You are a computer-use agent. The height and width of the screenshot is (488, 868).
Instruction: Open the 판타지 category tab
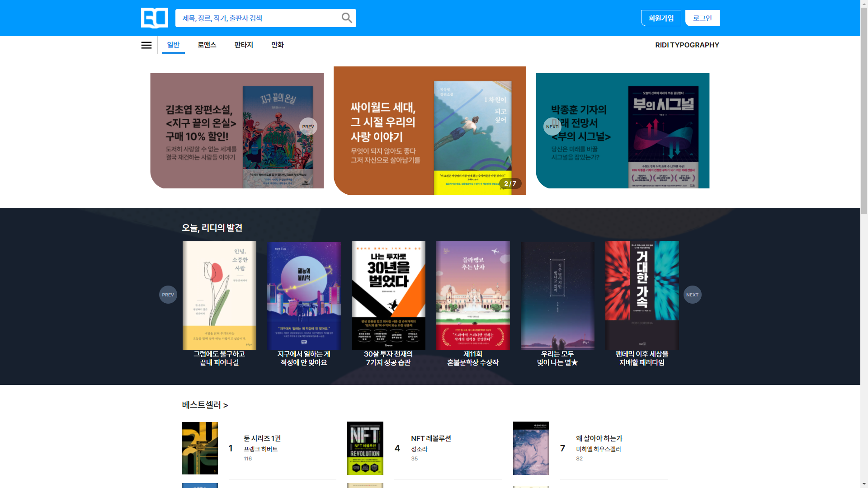[243, 45]
